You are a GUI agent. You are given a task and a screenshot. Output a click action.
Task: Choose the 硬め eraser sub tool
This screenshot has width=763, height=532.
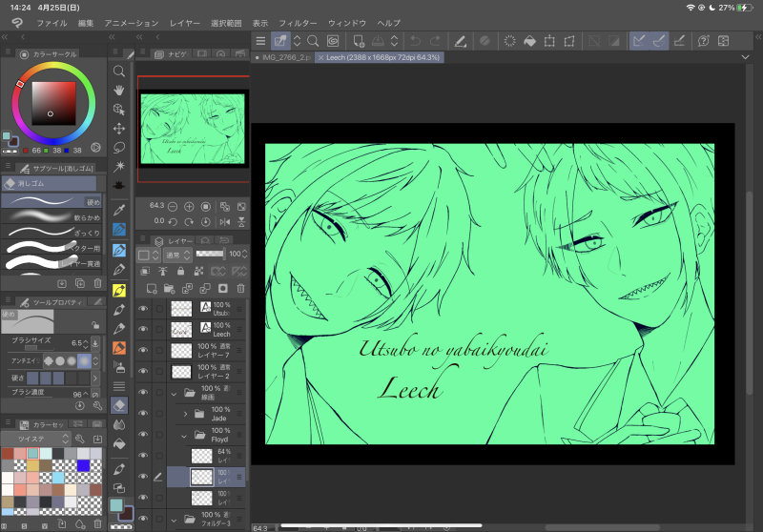coord(52,200)
